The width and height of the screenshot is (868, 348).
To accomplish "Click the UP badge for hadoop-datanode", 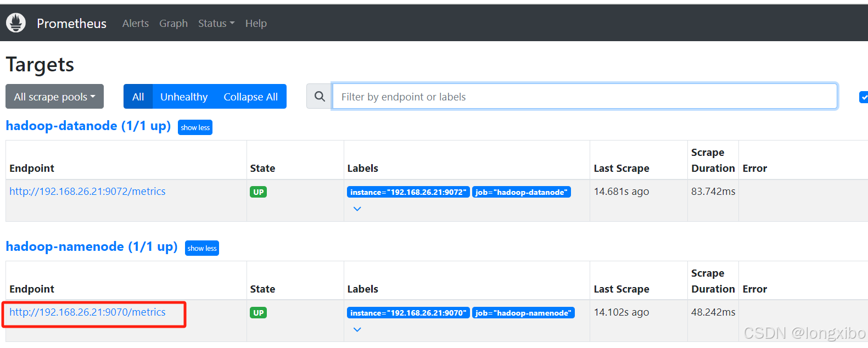I will (259, 192).
